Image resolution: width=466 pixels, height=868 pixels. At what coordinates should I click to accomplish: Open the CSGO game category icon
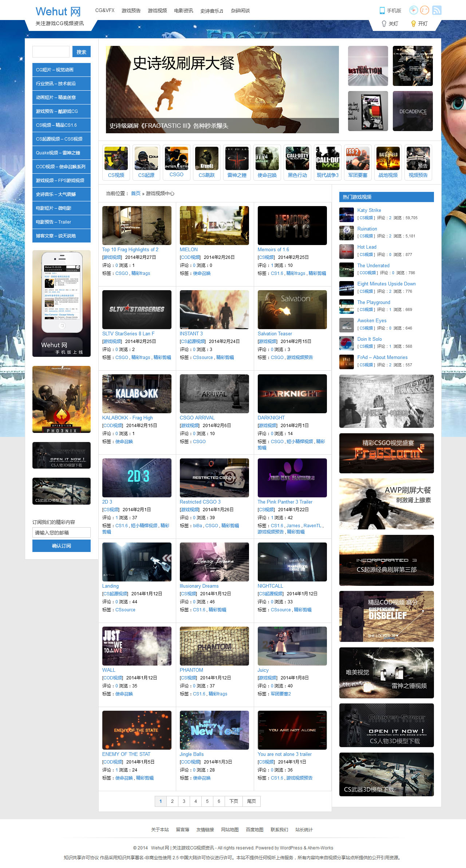pyautogui.click(x=177, y=162)
